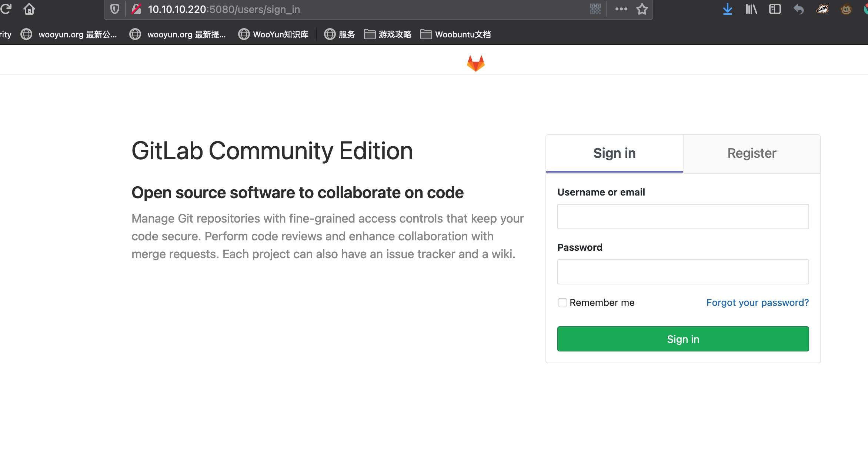Open the library bookshelf icon
Image resolution: width=868 pixels, height=457 pixels.
(751, 9)
